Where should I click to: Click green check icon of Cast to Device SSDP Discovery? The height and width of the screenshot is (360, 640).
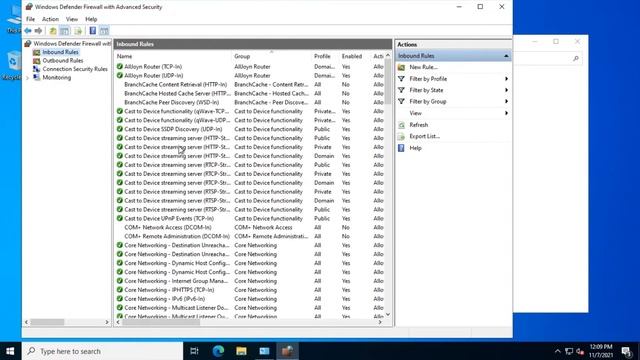(x=120, y=129)
